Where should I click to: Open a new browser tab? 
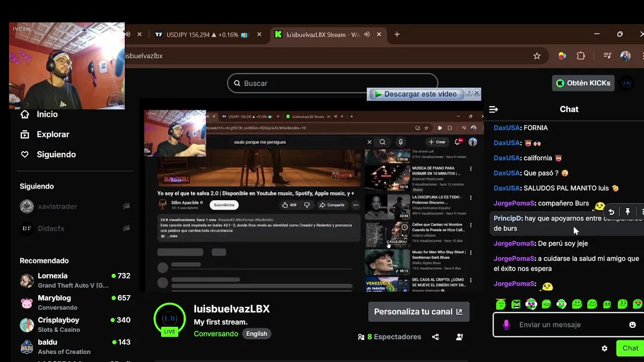[397, 34]
